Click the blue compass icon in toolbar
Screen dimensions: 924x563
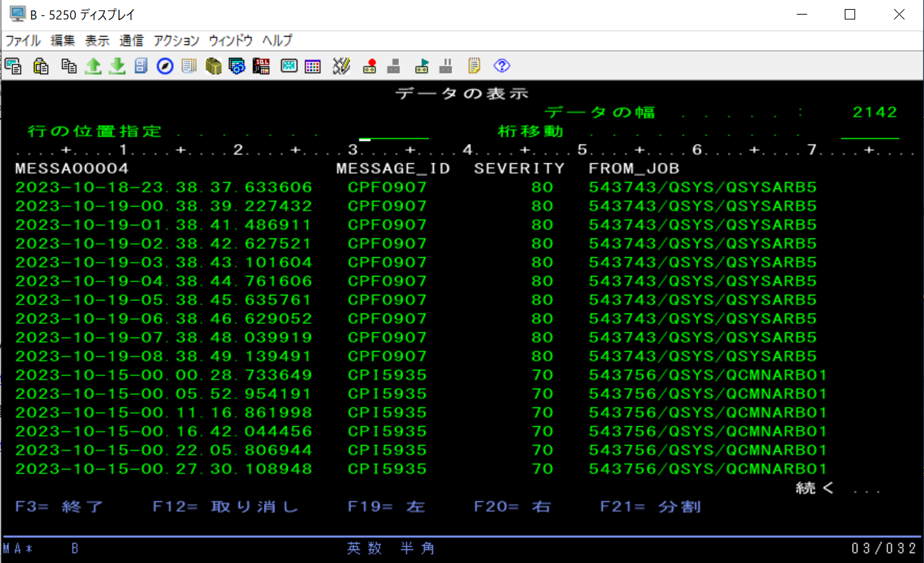point(165,66)
